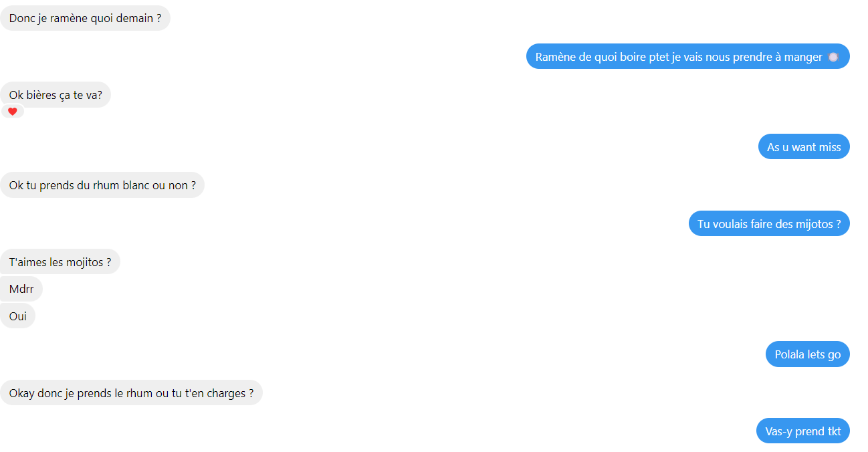Click the red heart reaction under 'Ok bières'
868x452 pixels.
[x=12, y=112]
